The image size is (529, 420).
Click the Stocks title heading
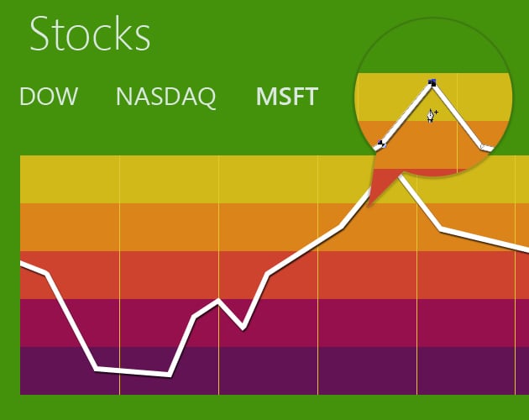click(x=90, y=34)
